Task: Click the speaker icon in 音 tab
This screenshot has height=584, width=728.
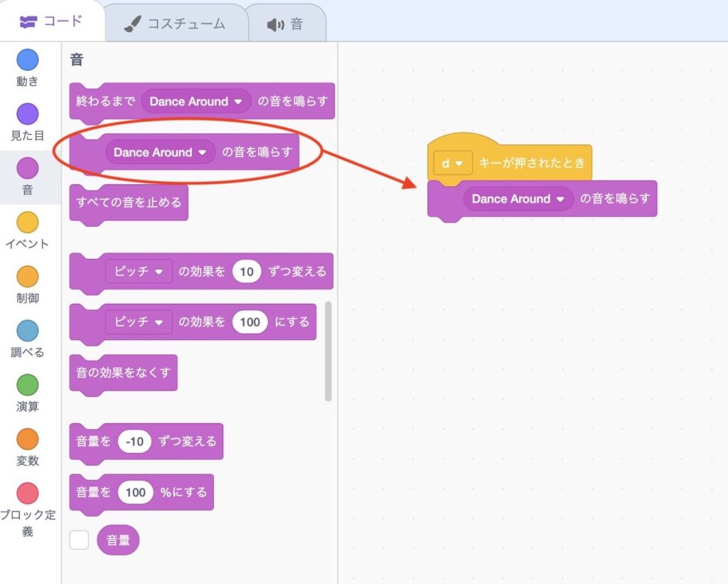Action: [275, 25]
